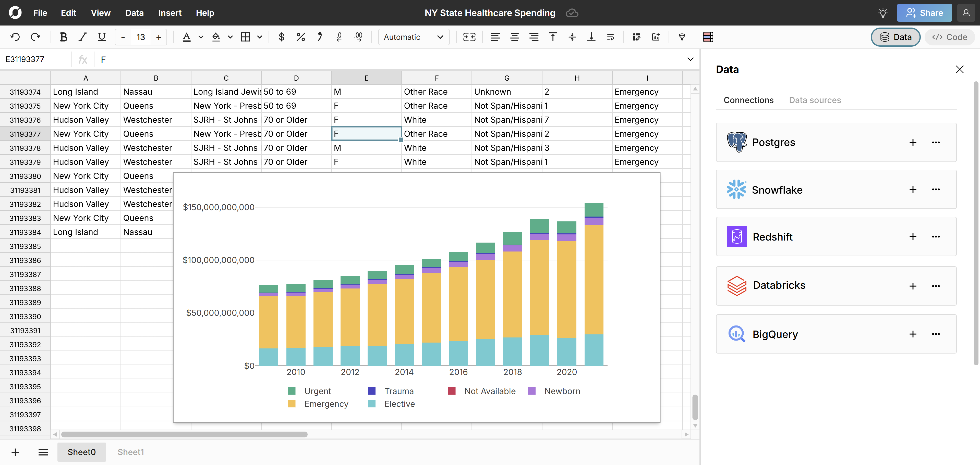Click the borders grid icon
This screenshot has width=980, height=465.
[245, 37]
